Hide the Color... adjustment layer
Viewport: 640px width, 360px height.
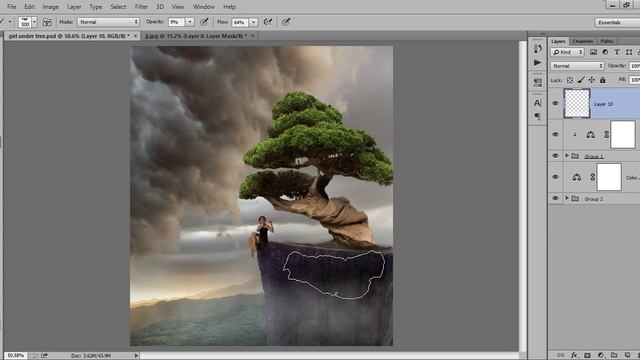click(555, 177)
